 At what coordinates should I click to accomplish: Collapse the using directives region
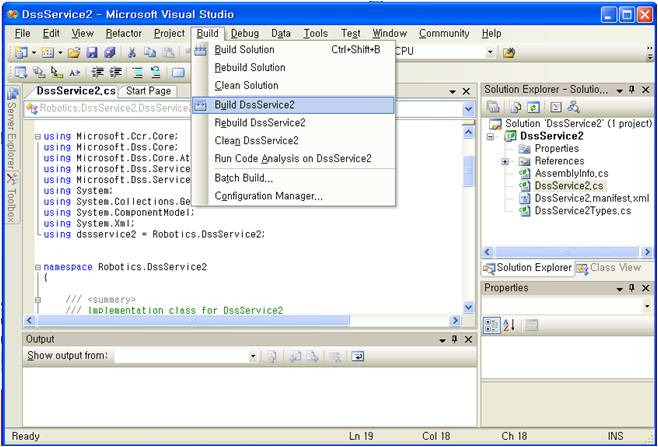(38, 136)
